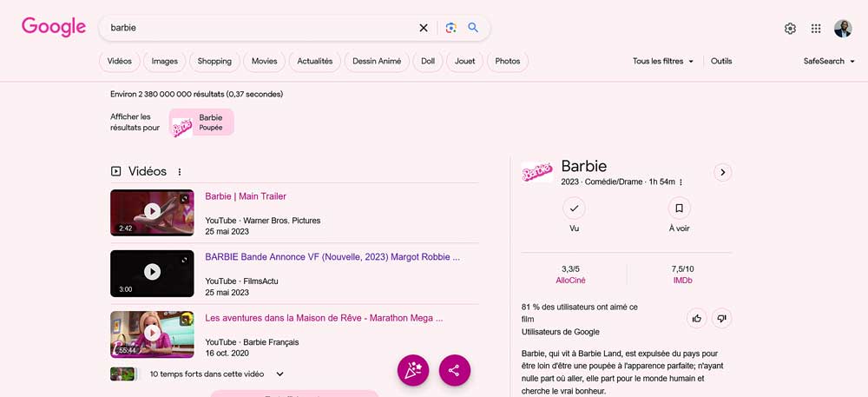
Task: Select the Actualités filter tab
Action: pyautogui.click(x=314, y=62)
